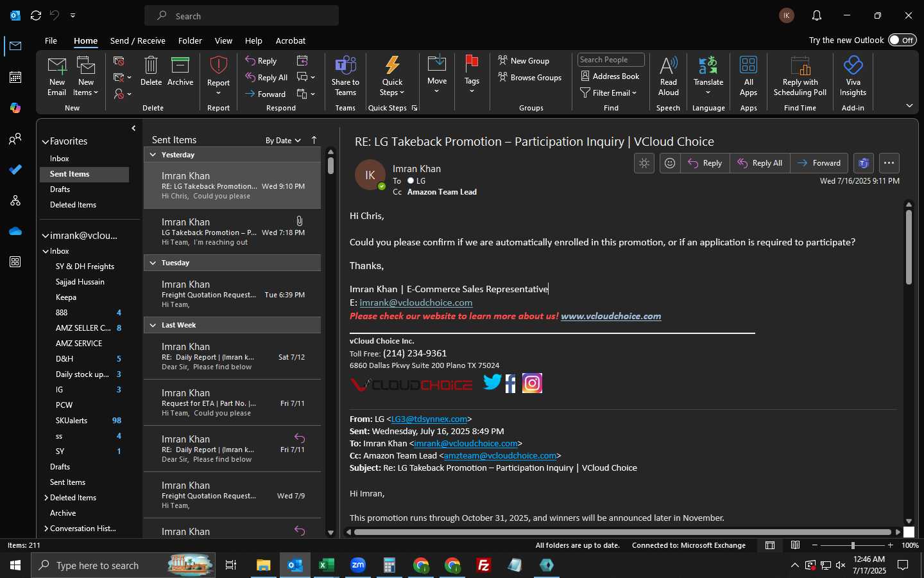Image resolution: width=924 pixels, height=578 pixels.
Task: Click the LG3@tdsynnex.com email link
Action: [x=429, y=419]
